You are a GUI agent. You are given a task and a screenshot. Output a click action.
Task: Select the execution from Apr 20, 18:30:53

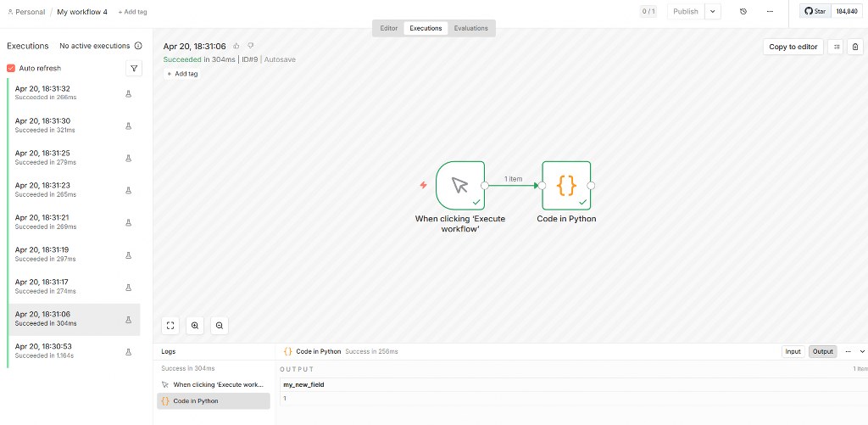[x=74, y=351]
